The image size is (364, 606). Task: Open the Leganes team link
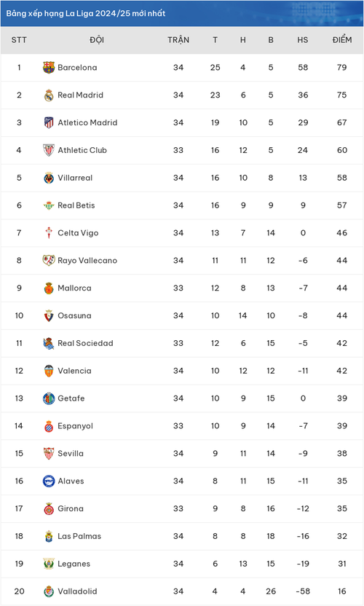coord(74,564)
